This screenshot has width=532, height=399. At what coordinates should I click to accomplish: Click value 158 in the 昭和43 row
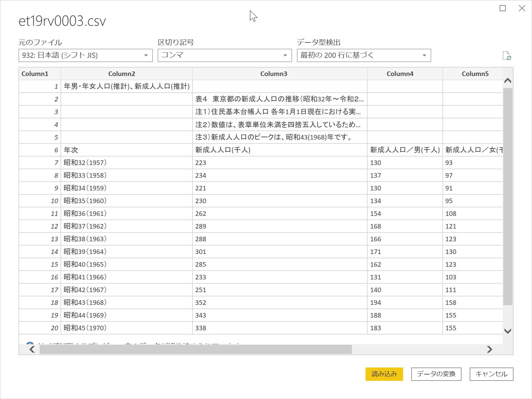473,303
